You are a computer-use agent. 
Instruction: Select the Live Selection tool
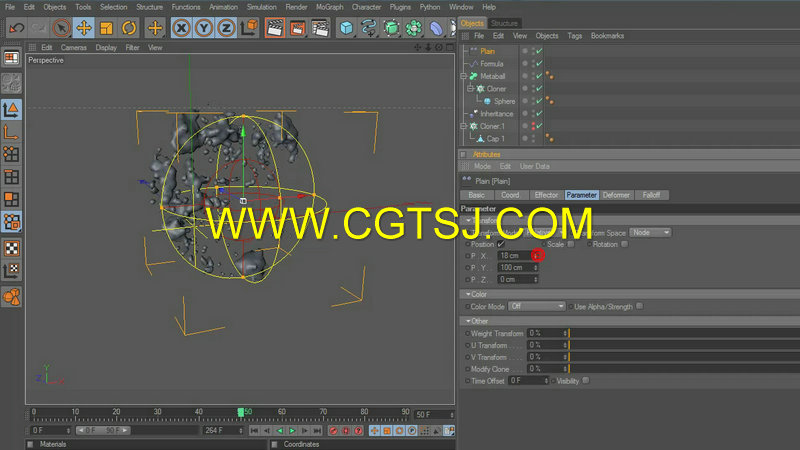(61, 28)
